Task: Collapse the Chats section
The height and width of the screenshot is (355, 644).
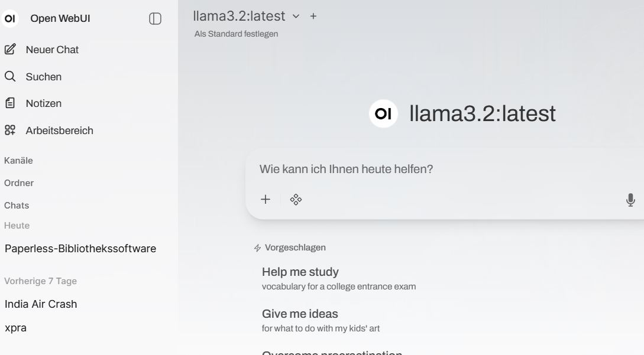Action: [17, 206]
